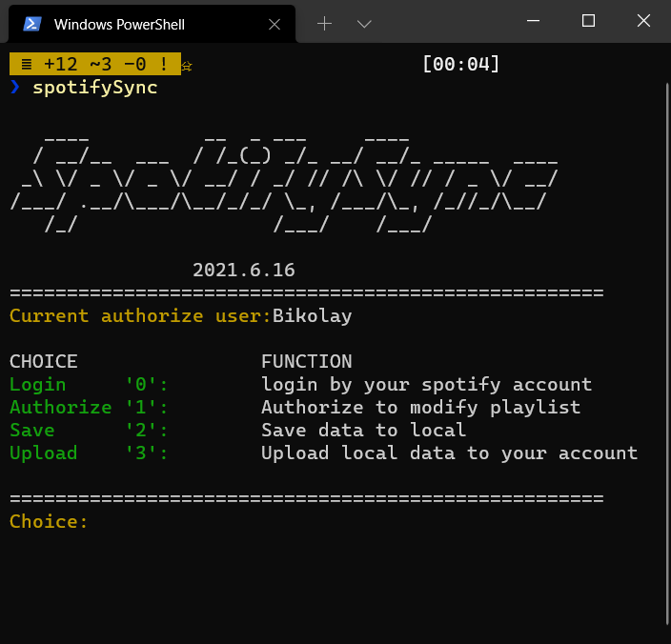
Task: Click the Authorize '1' option
Action: [89, 407]
